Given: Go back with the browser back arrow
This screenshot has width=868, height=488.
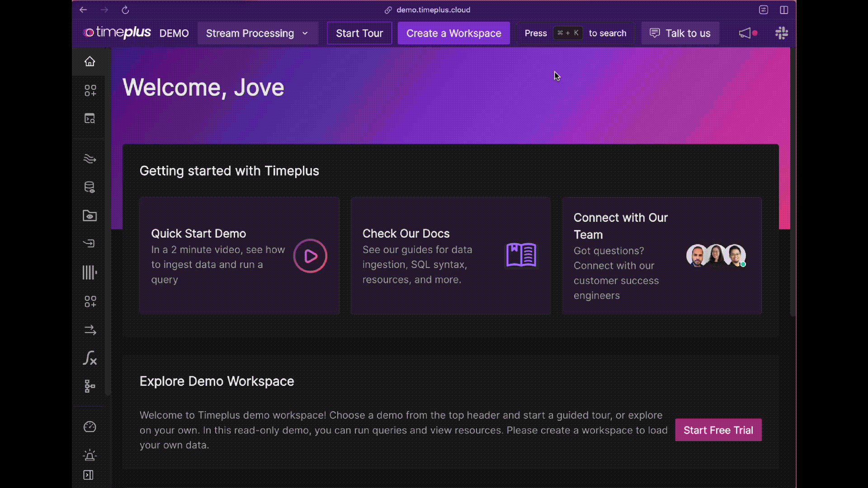Looking at the screenshot, I should pos(83,9).
